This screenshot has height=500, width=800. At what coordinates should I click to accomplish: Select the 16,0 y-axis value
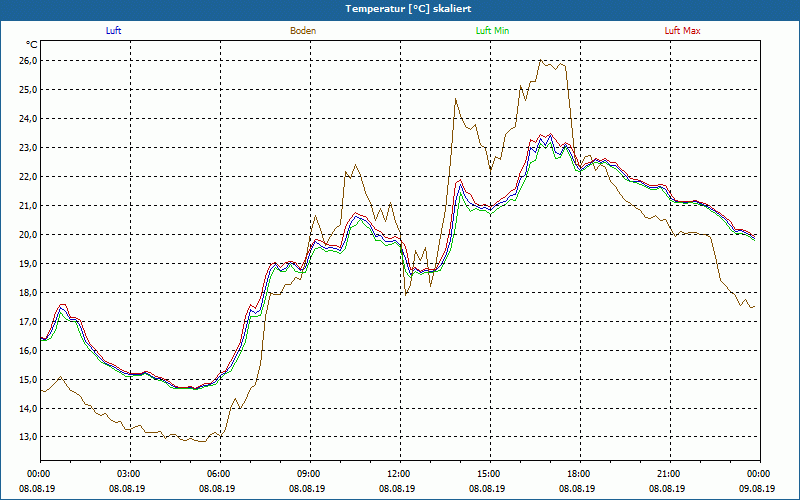point(29,351)
